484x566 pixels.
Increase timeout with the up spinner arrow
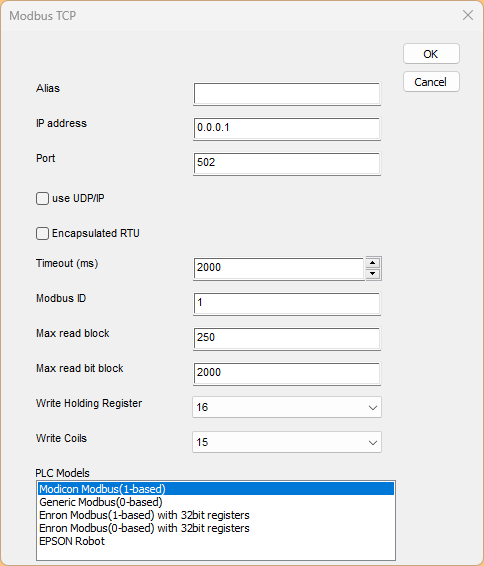click(373, 263)
